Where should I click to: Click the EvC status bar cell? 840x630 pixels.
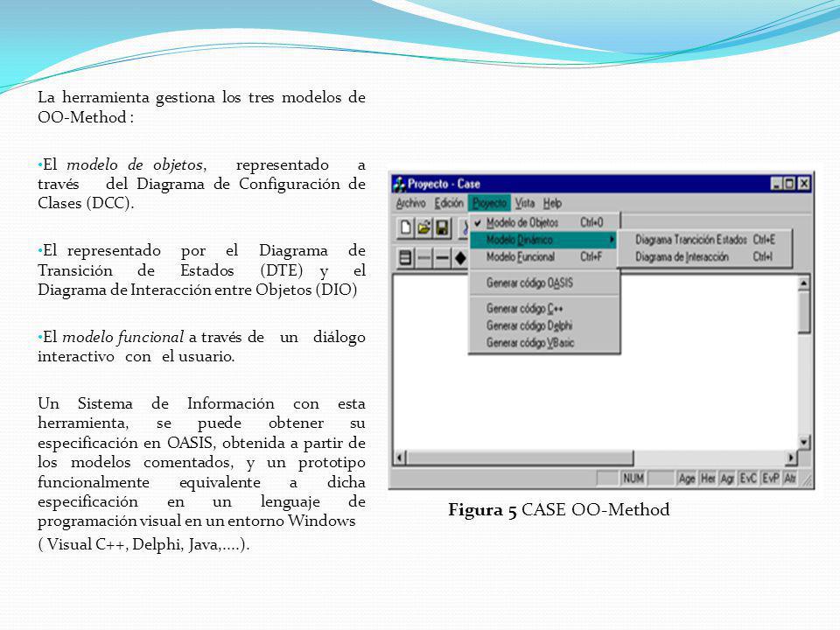click(x=748, y=479)
